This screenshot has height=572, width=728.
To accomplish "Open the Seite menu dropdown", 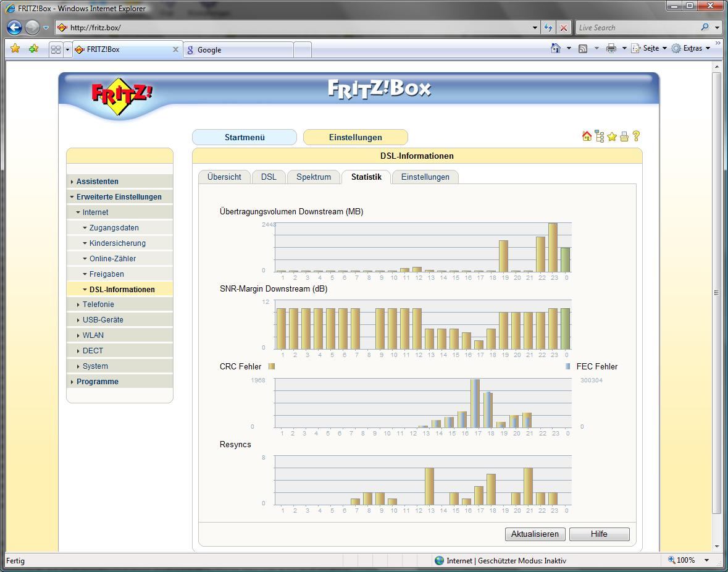I will coord(664,48).
